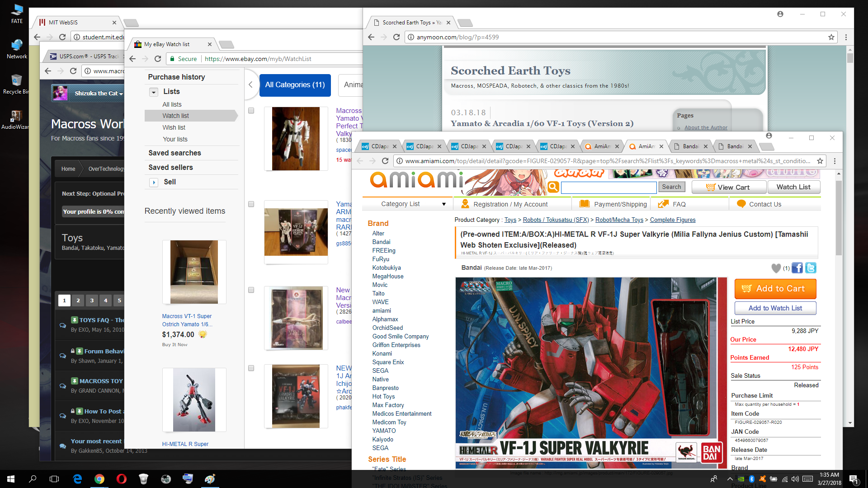The height and width of the screenshot is (488, 868).
Task: Open the Action Center notifications icon
Action: point(853,479)
